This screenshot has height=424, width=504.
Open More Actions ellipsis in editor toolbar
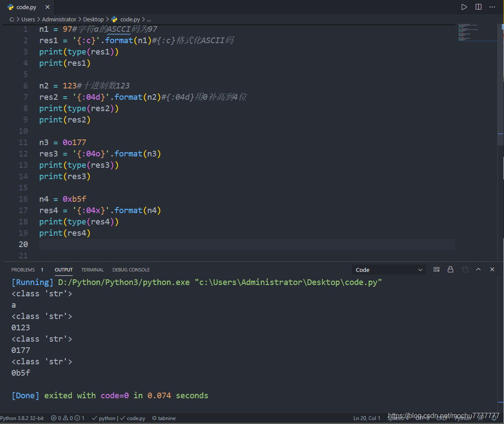[x=492, y=7]
